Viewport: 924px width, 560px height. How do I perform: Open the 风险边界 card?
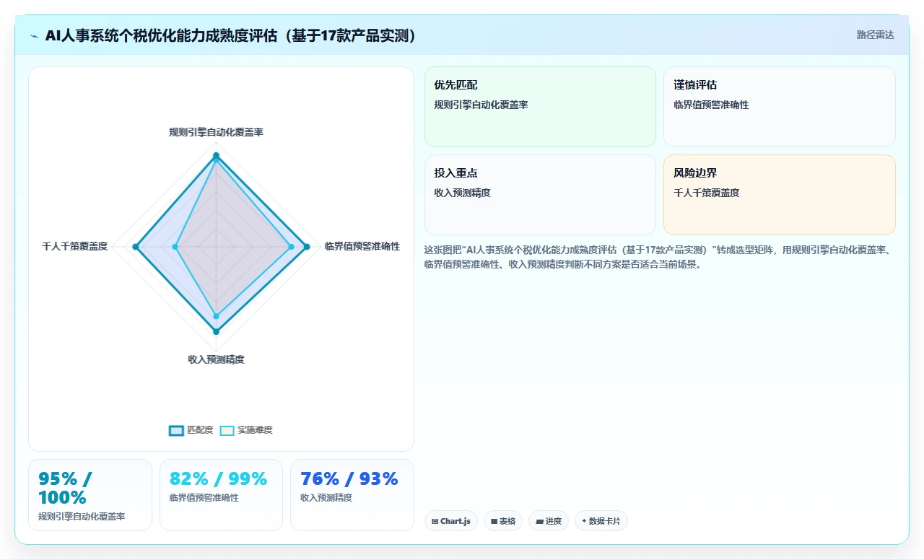click(x=780, y=195)
